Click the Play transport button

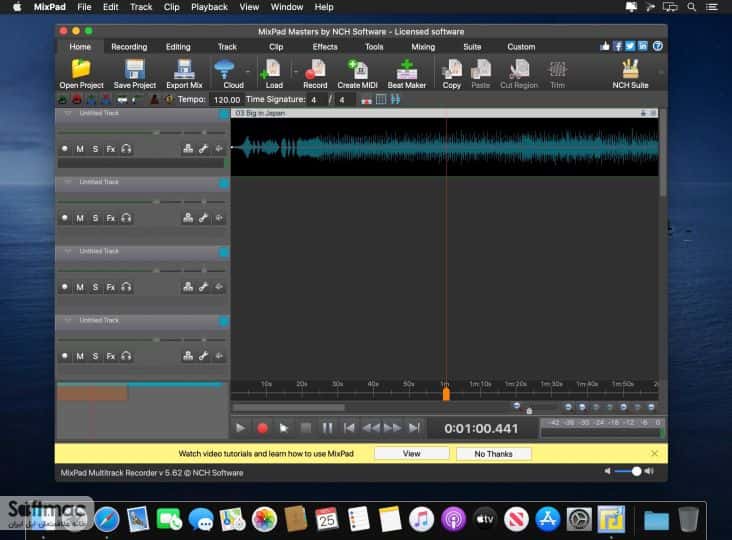(240, 428)
